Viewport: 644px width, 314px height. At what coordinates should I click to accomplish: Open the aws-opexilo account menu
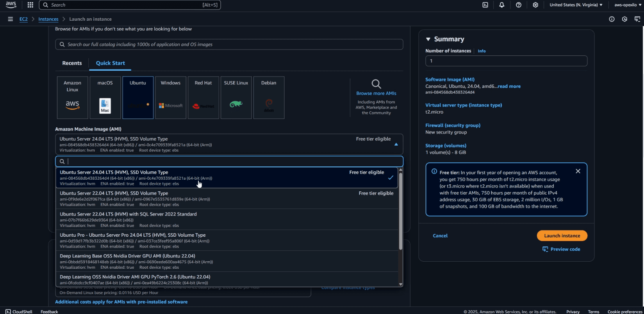coord(628,5)
